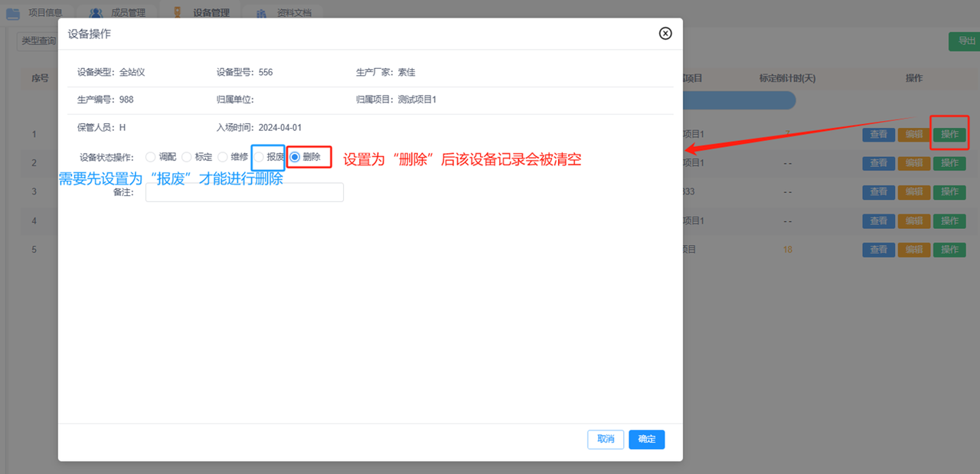
Task: Click inside the 备注 text field
Action: (244, 192)
